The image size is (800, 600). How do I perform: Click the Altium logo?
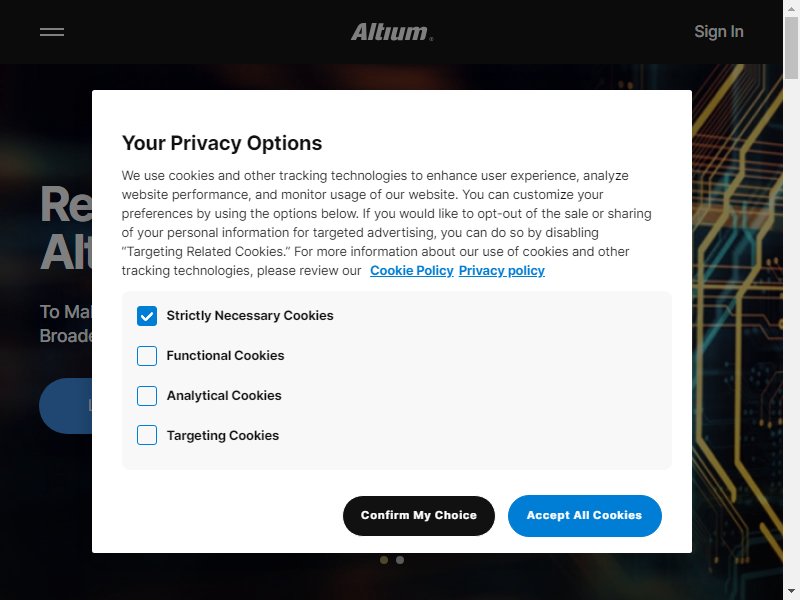pyautogui.click(x=392, y=32)
